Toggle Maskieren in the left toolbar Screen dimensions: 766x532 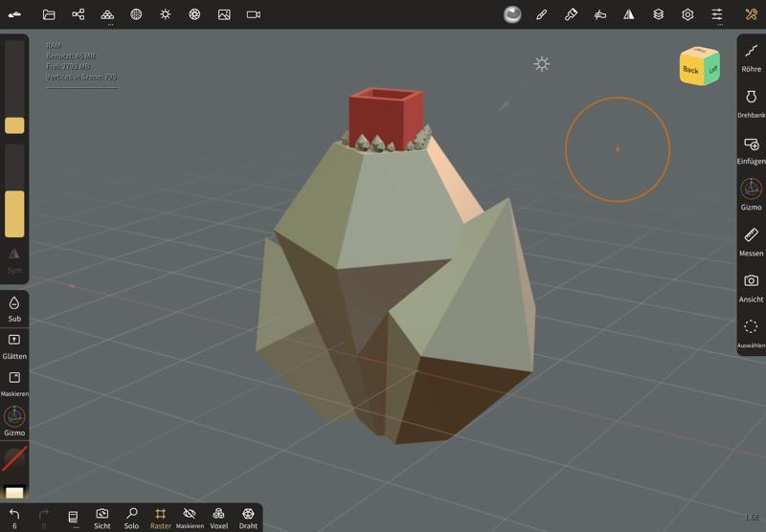tap(14, 384)
